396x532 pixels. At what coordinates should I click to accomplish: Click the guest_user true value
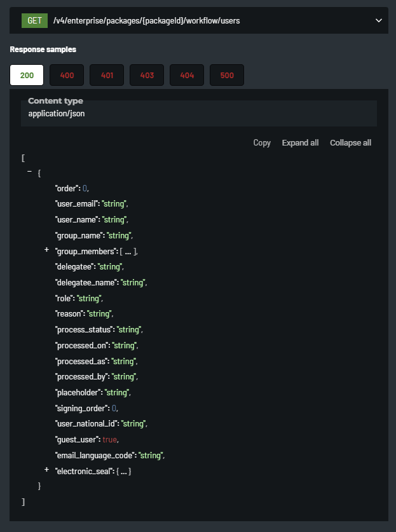pyautogui.click(x=111, y=439)
